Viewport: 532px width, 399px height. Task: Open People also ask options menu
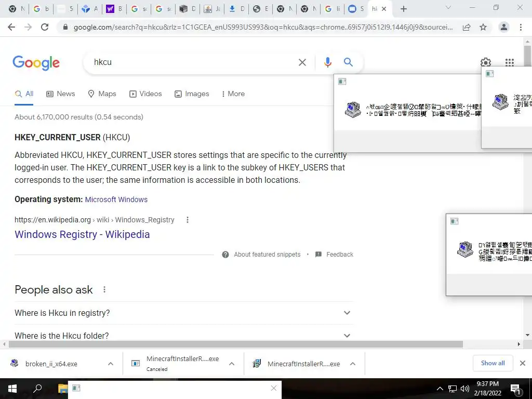click(104, 289)
